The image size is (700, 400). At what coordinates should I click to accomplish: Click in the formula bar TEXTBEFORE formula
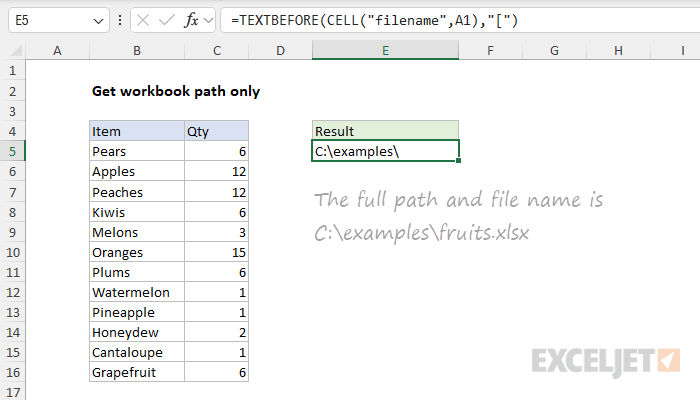pyautogui.click(x=374, y=20)
